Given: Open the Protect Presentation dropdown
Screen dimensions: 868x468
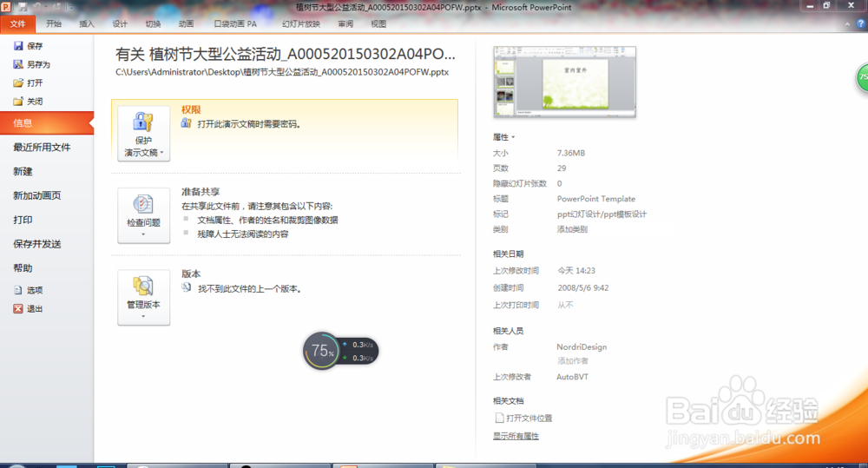Looking at the screenshot, I should tap(144, 134).
